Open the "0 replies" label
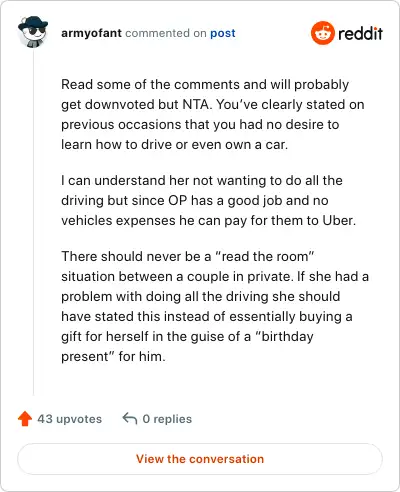Screen dimensions: 400x492 pos(167,419)
